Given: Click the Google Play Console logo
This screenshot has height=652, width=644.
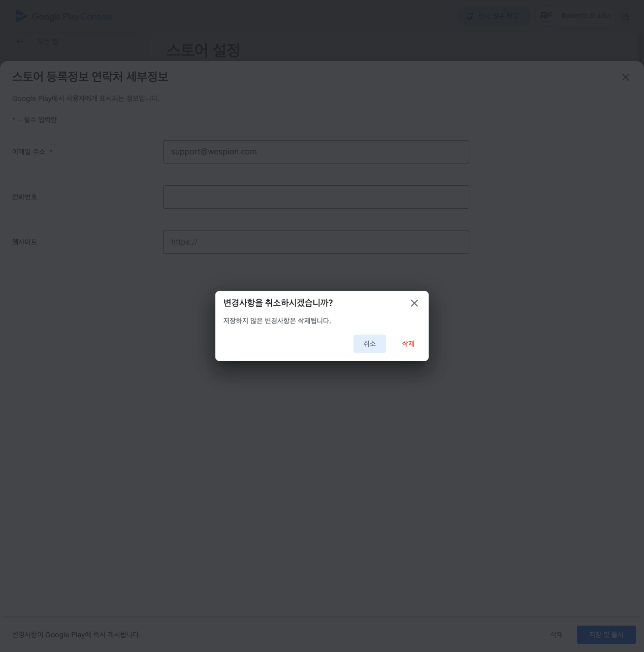Looking at the screenshot, I should (64, 16).
